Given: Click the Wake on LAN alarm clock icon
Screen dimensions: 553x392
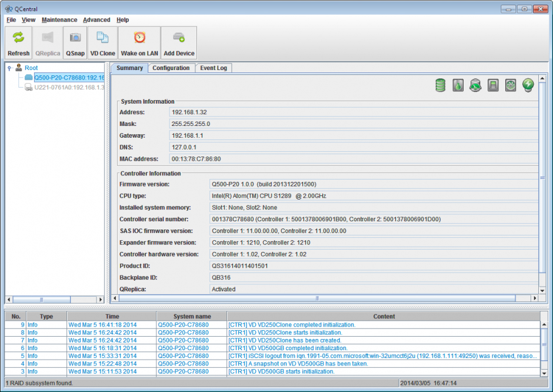Looking at the screenshot, I should point(139,38).
